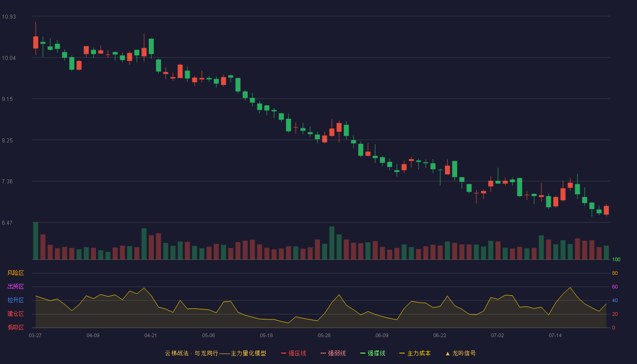Click the 出货区 zone label
The image size is (637, 364).
[x=15, y=287]
